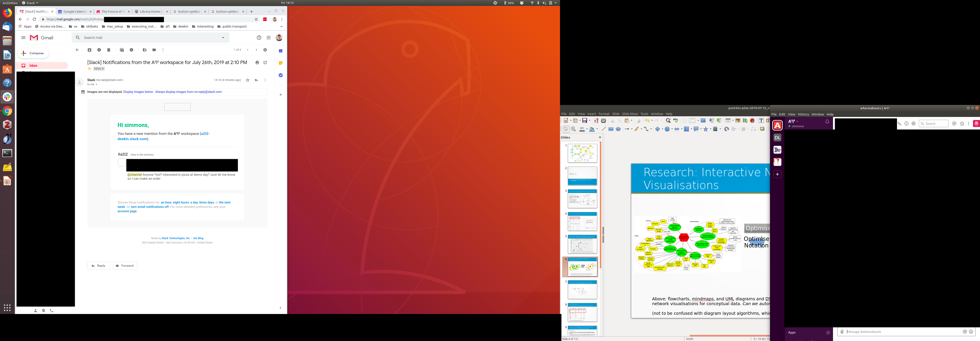Screen dimensions: 980x341
Task: Open the History menu in Slack
Action: [x=803, y=114]
